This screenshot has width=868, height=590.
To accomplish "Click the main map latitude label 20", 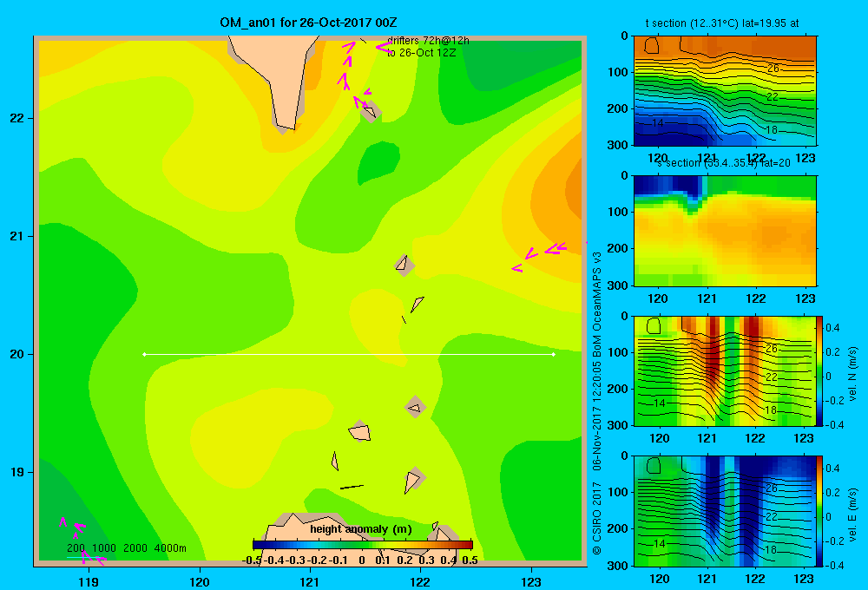I will (x=17, y=354).
